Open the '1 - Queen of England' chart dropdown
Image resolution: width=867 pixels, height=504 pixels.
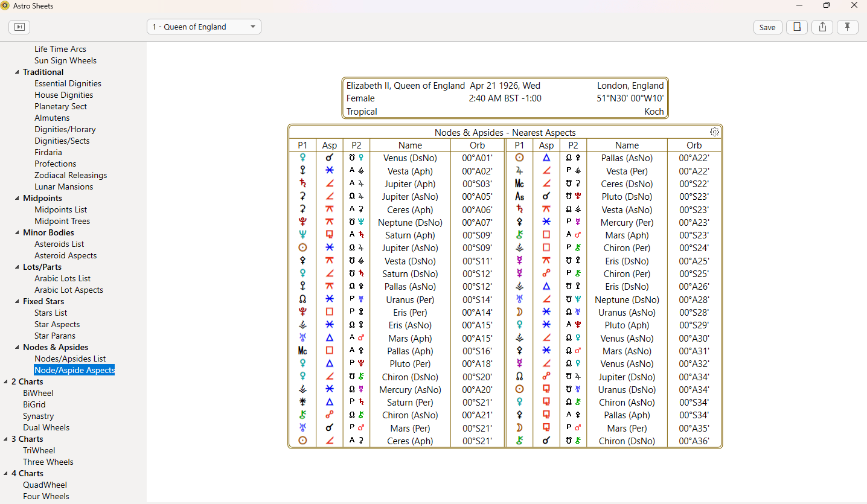click(204, 27)
